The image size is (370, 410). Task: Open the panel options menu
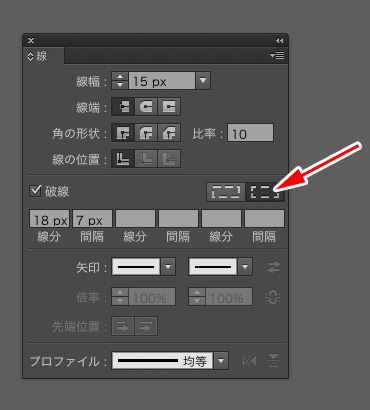(x=277, y=55)
